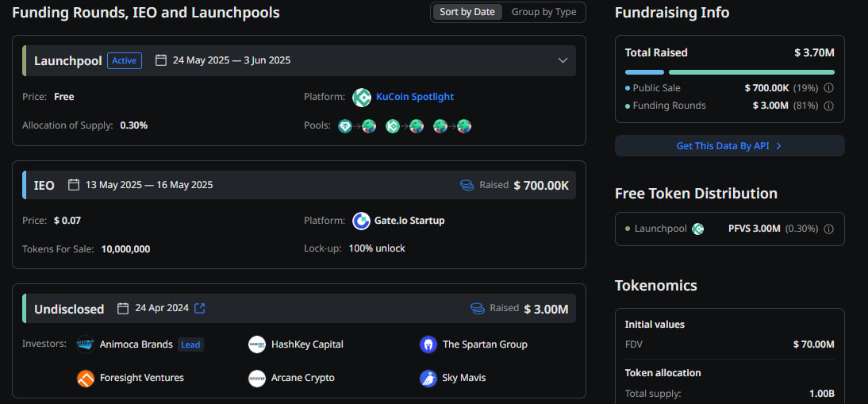Click Get This Data By API button

(729, 146)
